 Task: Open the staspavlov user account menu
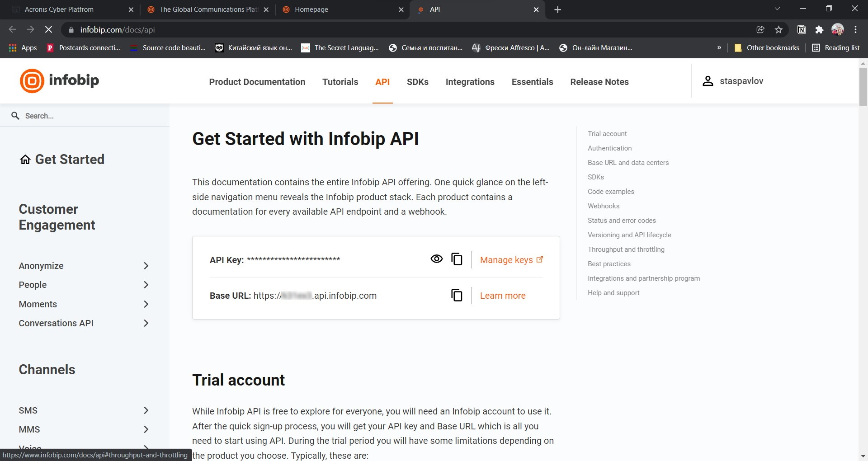733,81
